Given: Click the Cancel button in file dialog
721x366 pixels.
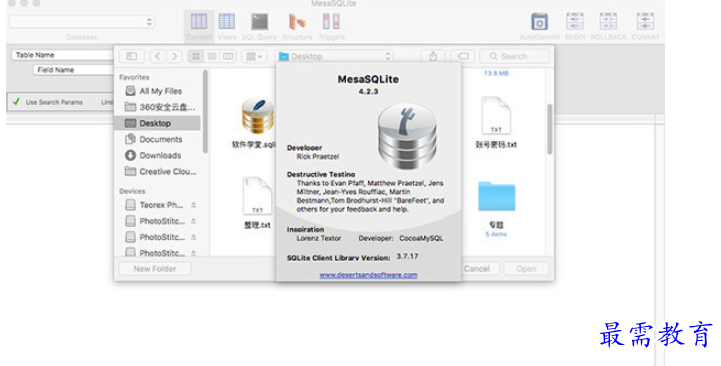Looking at the screenshot, I should tap(477, 269).
